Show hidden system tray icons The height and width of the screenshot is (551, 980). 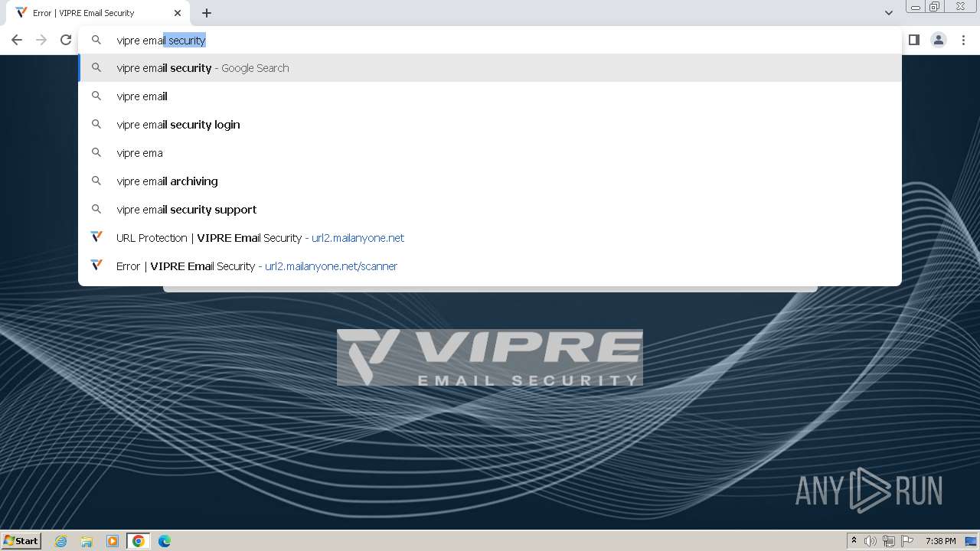click(854, 541)
